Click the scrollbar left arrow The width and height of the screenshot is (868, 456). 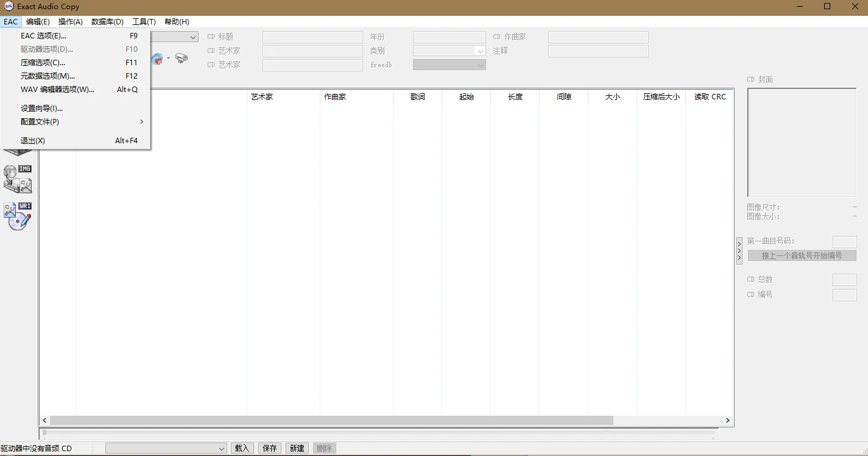click(44, 420)
